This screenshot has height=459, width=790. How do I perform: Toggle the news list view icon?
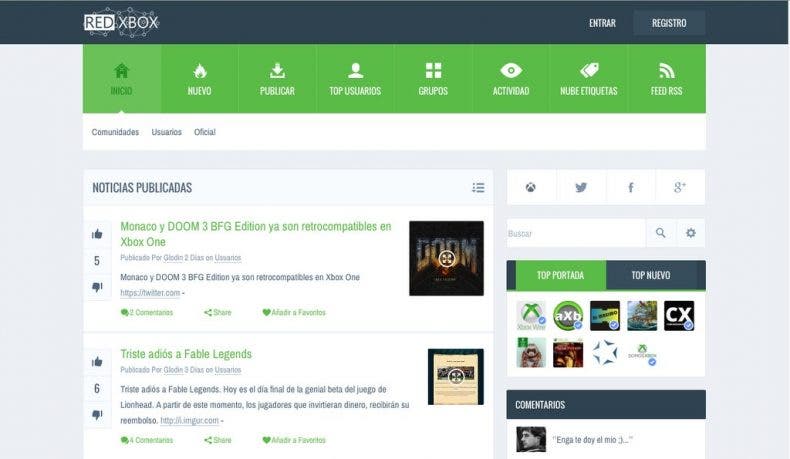tap(478, 187)
